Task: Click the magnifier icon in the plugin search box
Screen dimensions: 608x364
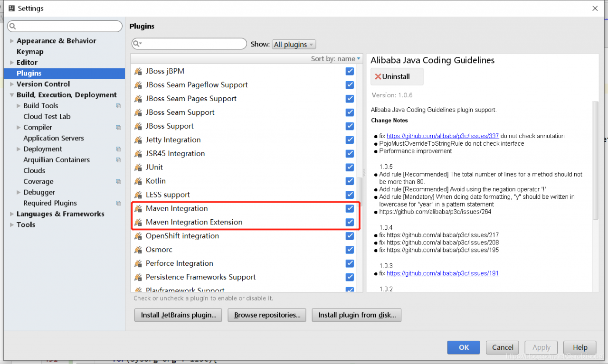Action: pyautogui.click(x=138, y=44)
